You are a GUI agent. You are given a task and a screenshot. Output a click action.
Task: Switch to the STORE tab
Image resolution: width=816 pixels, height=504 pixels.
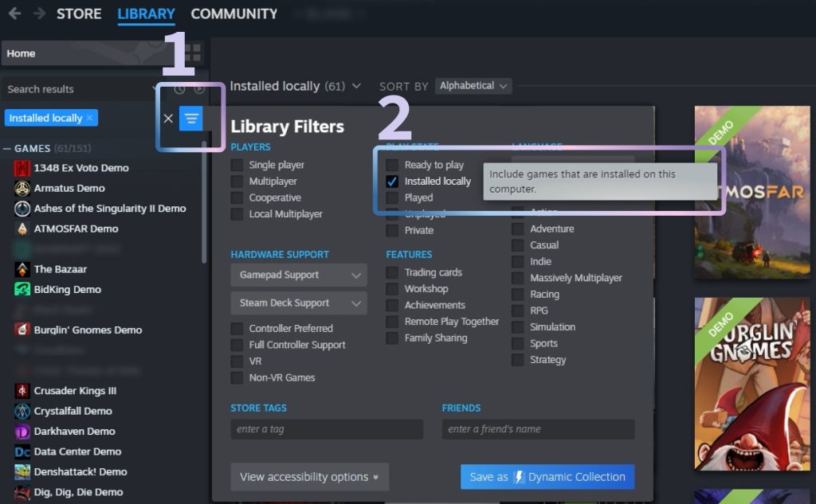(79, 14)
